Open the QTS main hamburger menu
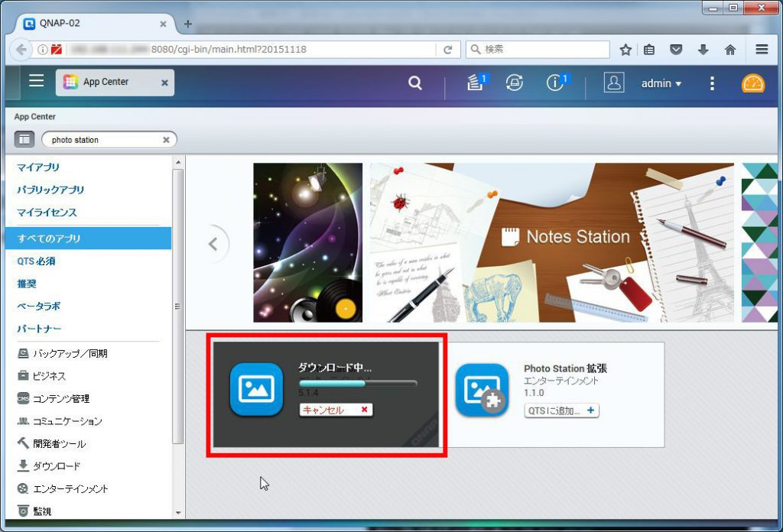The height and width of the screenshot is (532, 783). (x=36, y=80)
